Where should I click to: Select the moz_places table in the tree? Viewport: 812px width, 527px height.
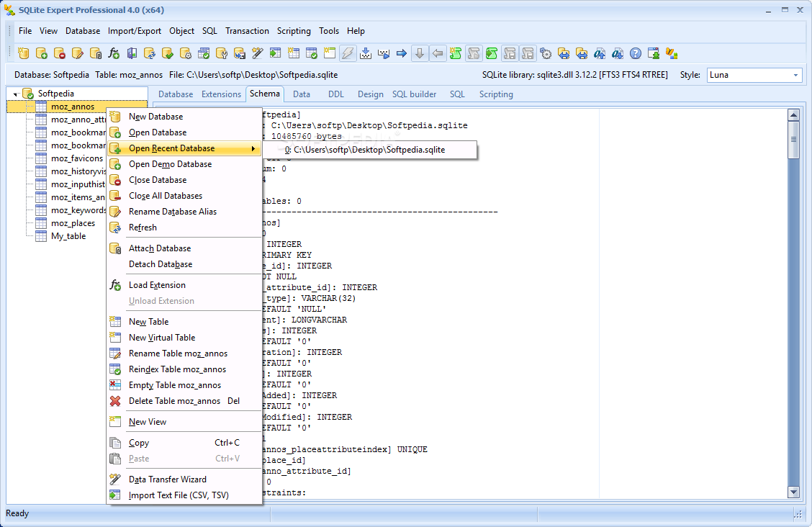[x=73, y=223]
